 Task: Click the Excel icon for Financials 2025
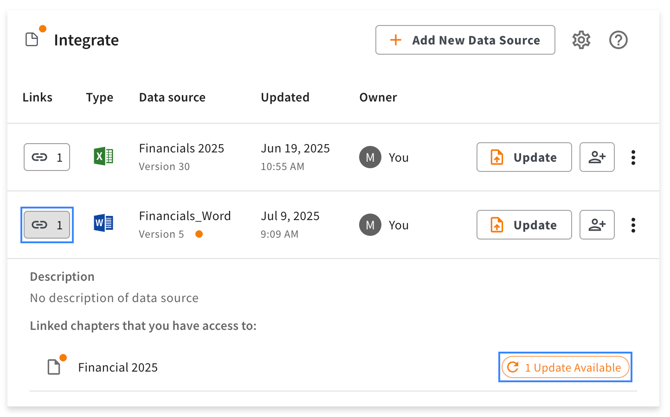coord(103,157)
